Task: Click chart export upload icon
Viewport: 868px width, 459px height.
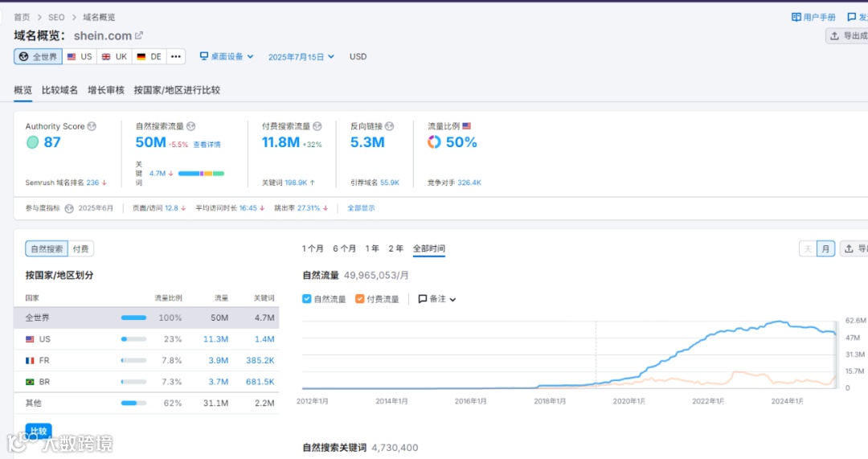Action: coord(849,248)
